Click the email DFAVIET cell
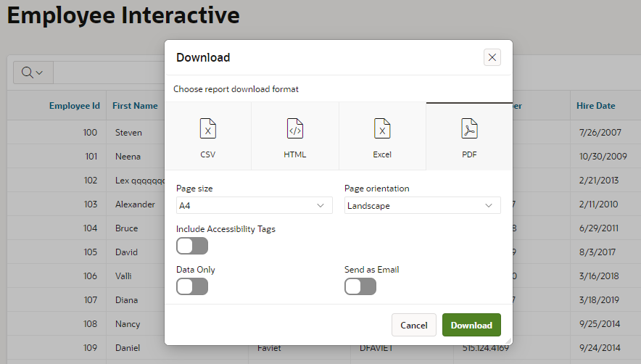 (x=376, y=348)
